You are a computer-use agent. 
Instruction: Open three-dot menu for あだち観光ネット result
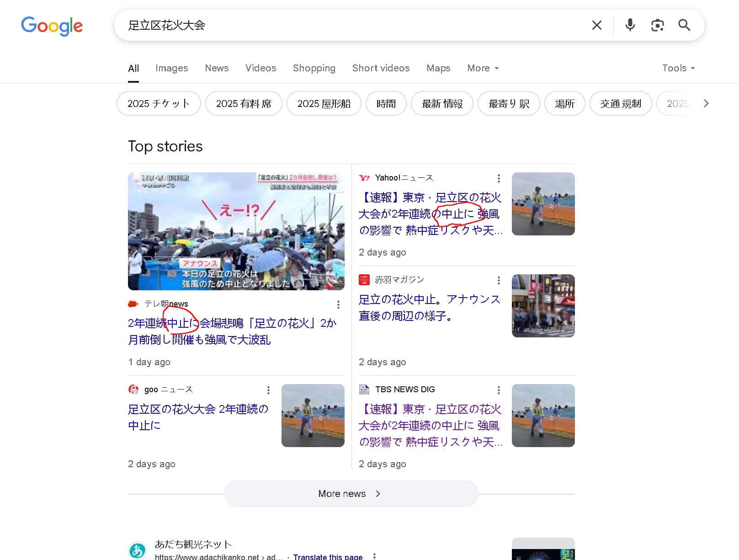point(374,556)
